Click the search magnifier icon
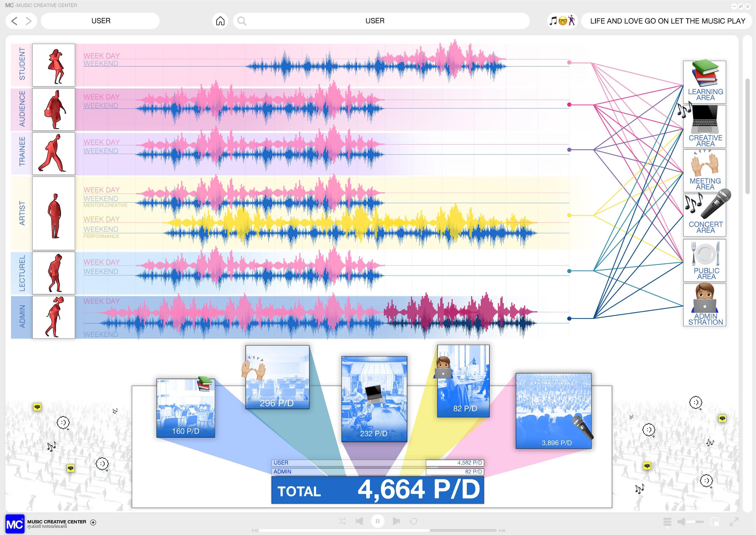The width and height of the screenshot is (756, 535). pos(242,21)
